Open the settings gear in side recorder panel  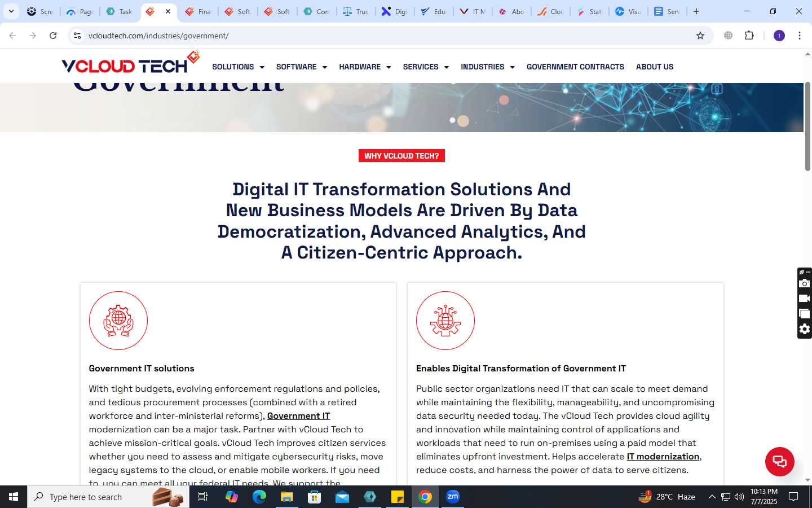tap(805, 329)
